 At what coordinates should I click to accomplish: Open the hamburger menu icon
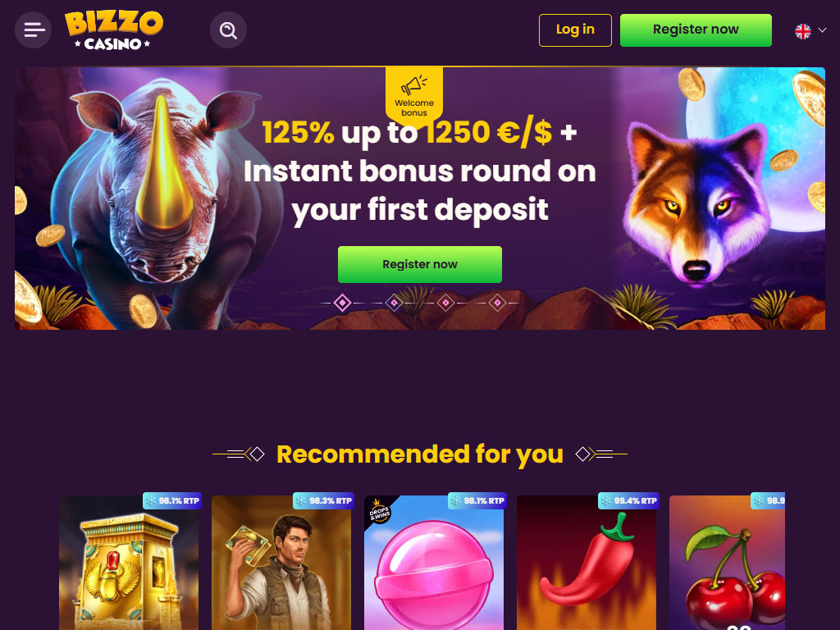pos(33,30)
